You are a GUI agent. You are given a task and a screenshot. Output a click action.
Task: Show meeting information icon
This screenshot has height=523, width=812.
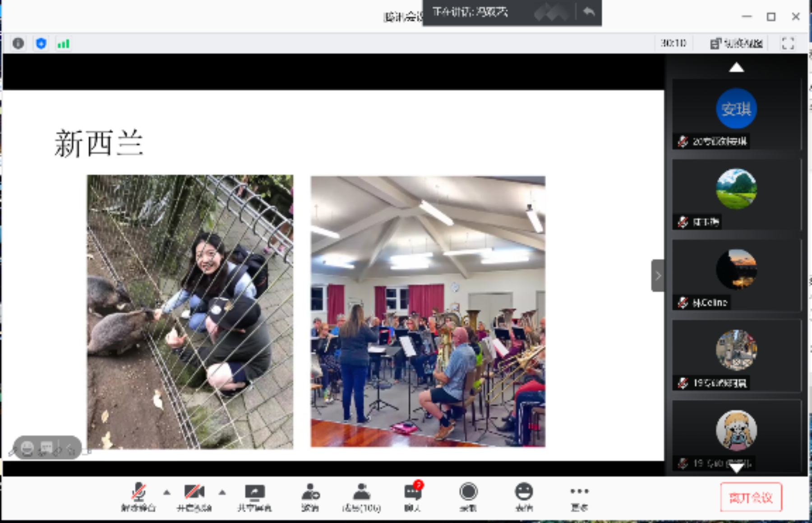[x=18, y=43]
